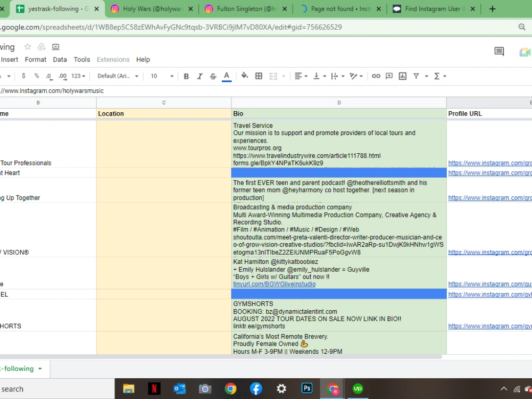The width and height of the screenshot is (532, 399).
Task: Switch to the Holy Wars Instagram tab
Action: click(x=153, y=9)
